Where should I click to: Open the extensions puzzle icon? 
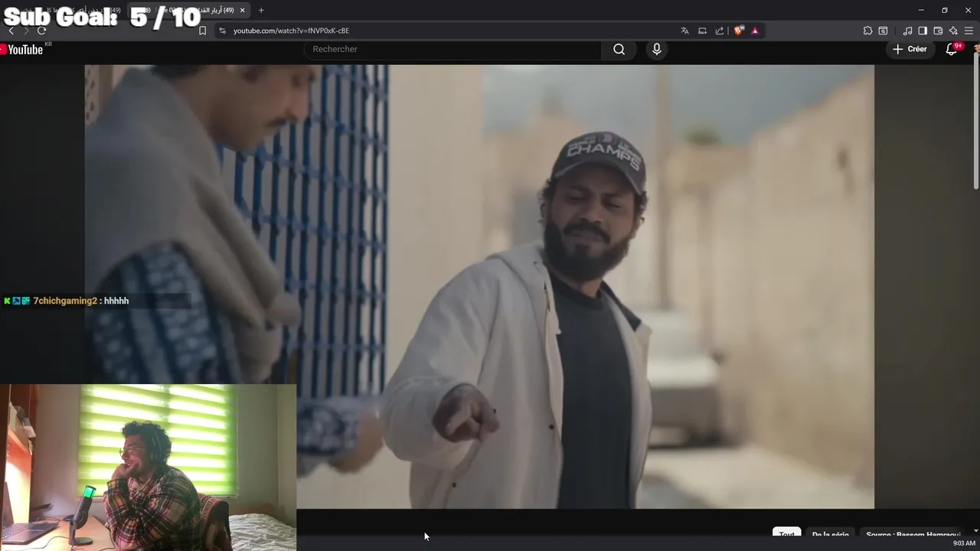(x=867, y=31)
